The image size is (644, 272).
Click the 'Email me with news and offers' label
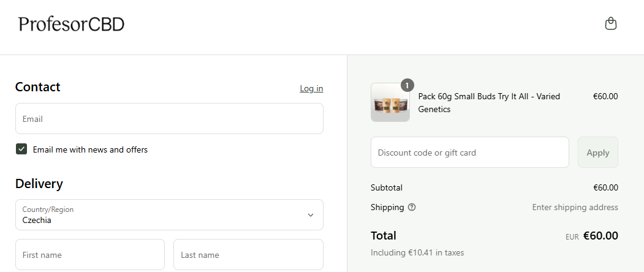(90, 149)
